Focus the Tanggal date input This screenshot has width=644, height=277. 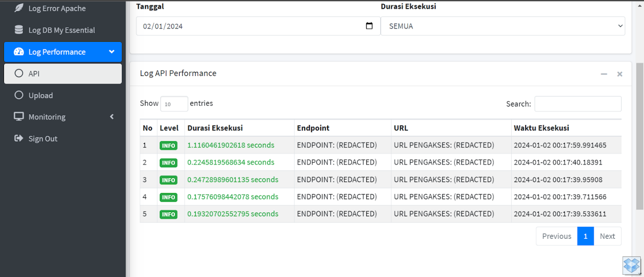258,26
